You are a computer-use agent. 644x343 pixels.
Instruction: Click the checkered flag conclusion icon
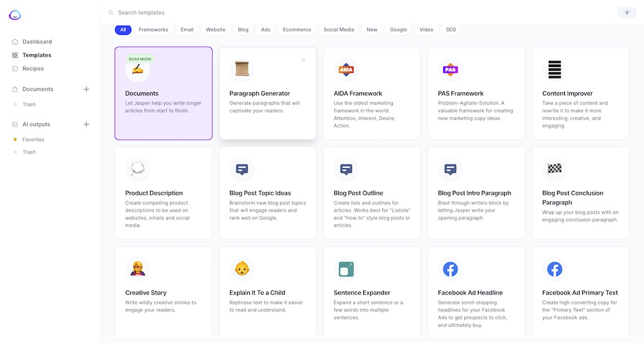tap(554, 169)
